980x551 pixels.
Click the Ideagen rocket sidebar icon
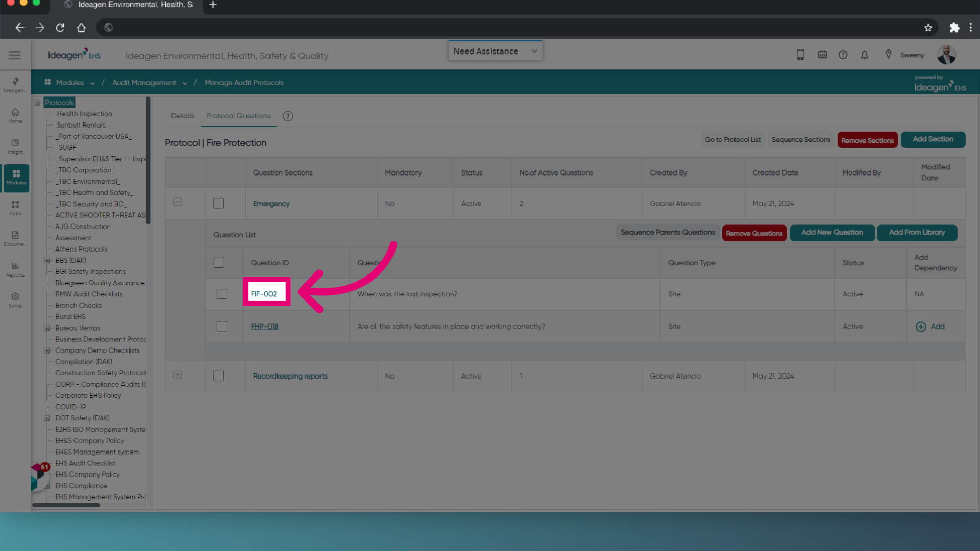15,84
